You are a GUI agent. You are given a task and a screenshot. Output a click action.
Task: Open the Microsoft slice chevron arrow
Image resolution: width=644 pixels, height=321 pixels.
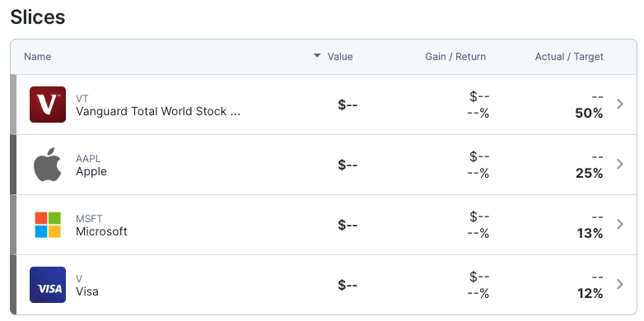(620, 224)
